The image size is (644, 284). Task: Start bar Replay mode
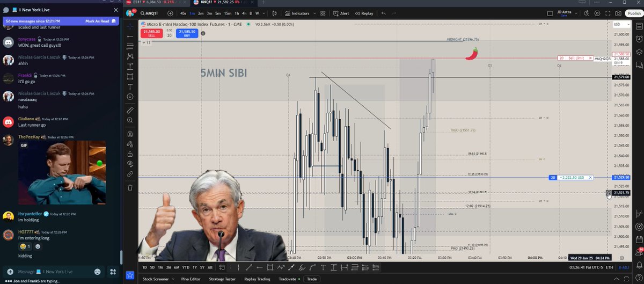point(364,13)
